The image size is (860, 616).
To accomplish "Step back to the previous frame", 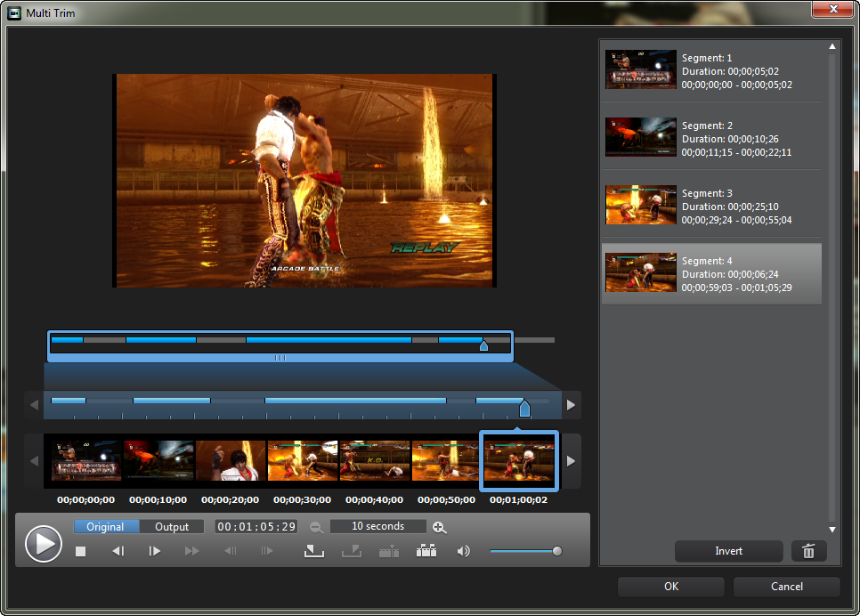I will click(x=118, y=551).
